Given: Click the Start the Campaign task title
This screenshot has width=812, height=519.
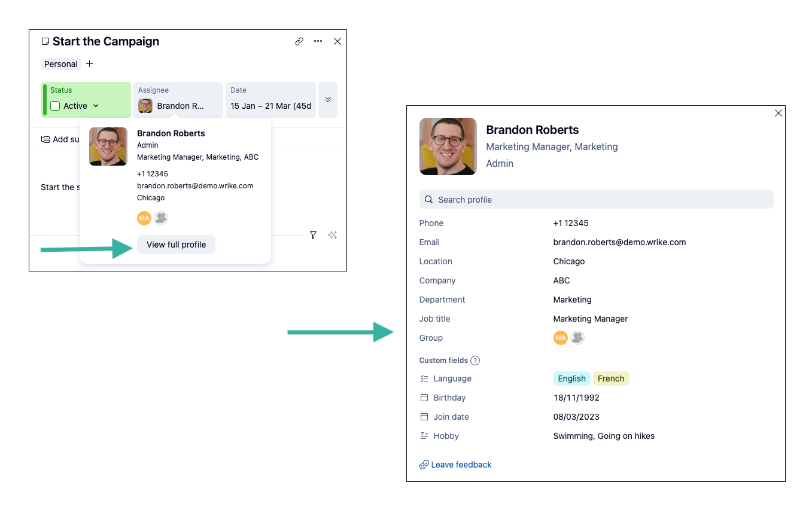Looking at the screenshot, I should (106, 41).
